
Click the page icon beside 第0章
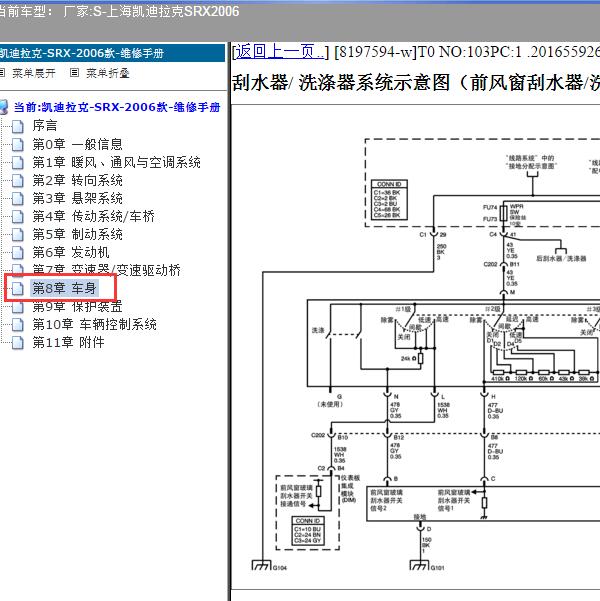(18, 145)
